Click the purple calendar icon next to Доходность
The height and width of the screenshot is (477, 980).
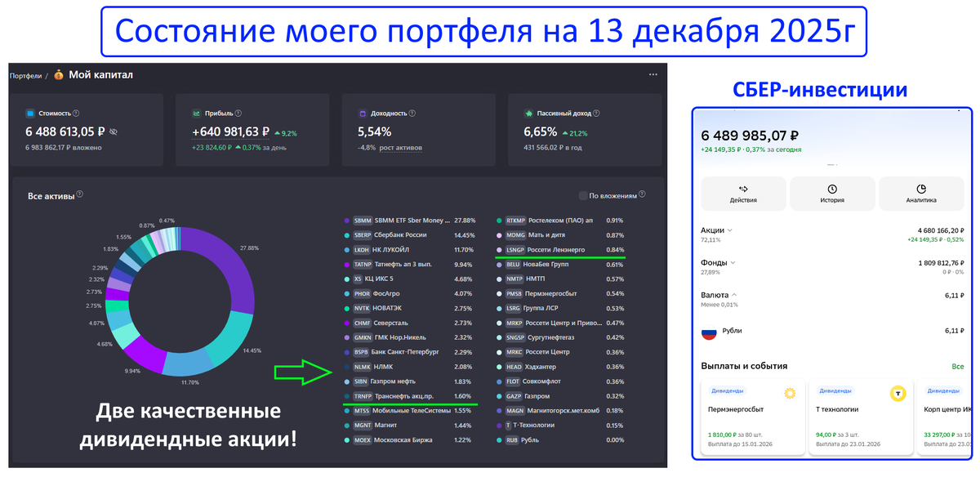click(363, 114)
